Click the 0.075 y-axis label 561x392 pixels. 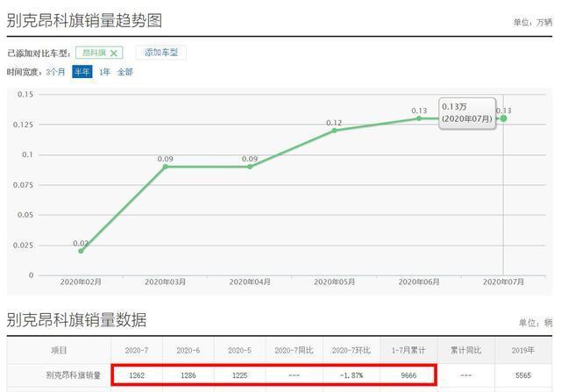23,185
